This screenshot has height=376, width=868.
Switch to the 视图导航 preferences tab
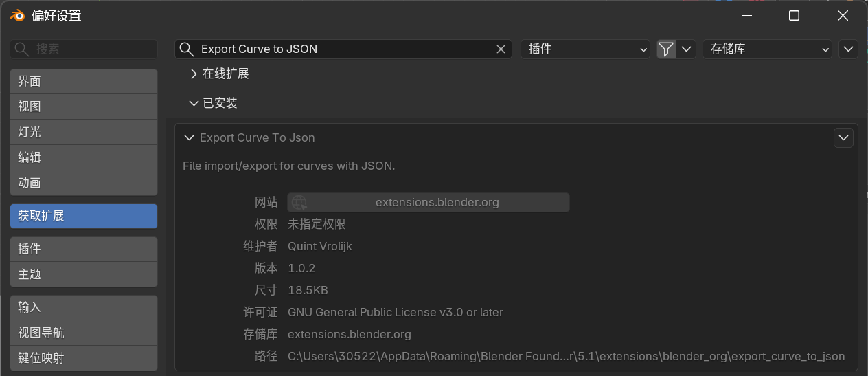coord(84,333)
